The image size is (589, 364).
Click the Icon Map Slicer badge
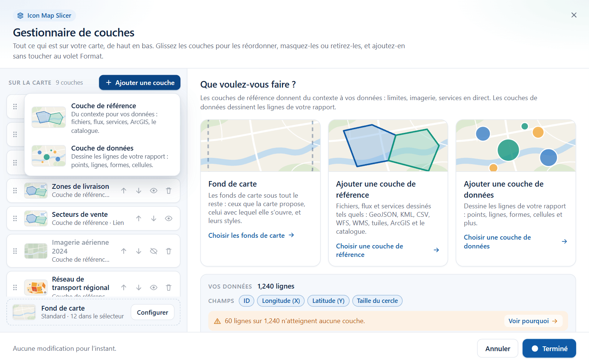[x=45, y=15]
